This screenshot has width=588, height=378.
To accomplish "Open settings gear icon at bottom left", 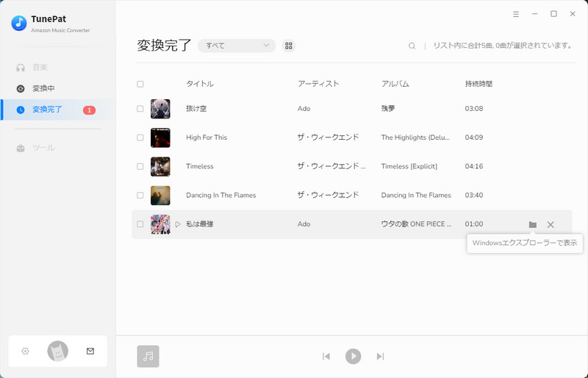I will coord(25,352).
